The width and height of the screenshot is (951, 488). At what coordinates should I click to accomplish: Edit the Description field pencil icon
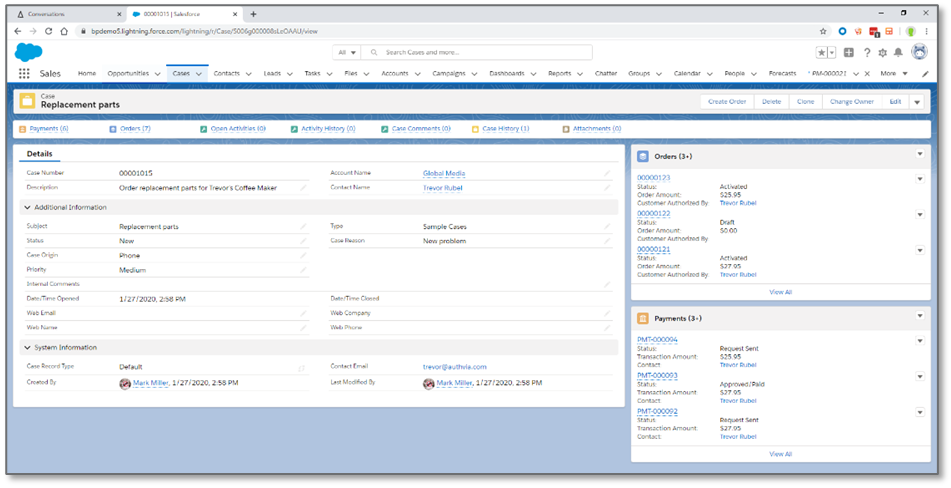pyautogui.click(x=303, y=188)
